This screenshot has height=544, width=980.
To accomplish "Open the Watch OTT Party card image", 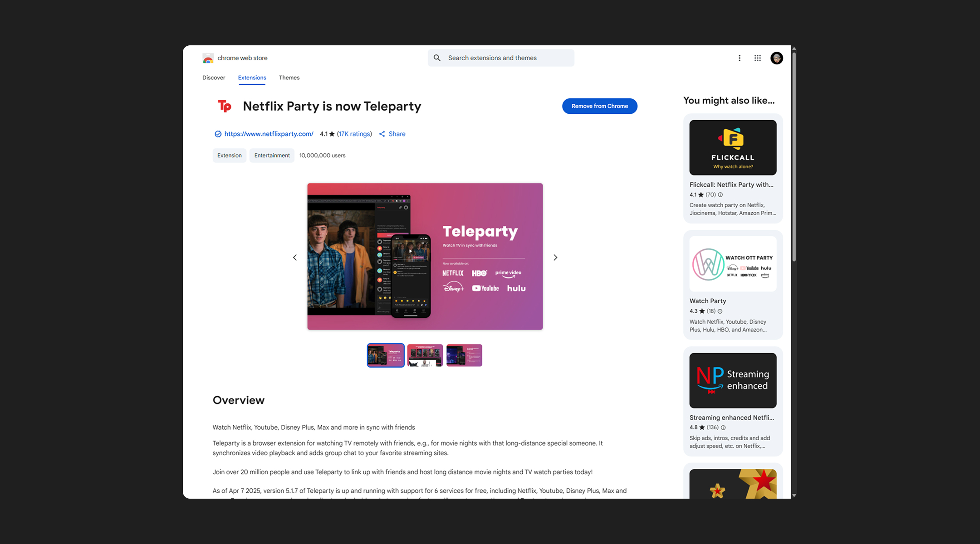I will point(733,264).
